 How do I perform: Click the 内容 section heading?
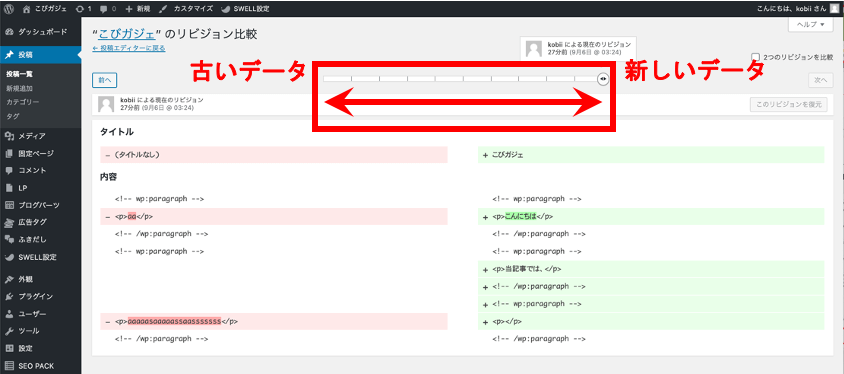tap(109, 177)
